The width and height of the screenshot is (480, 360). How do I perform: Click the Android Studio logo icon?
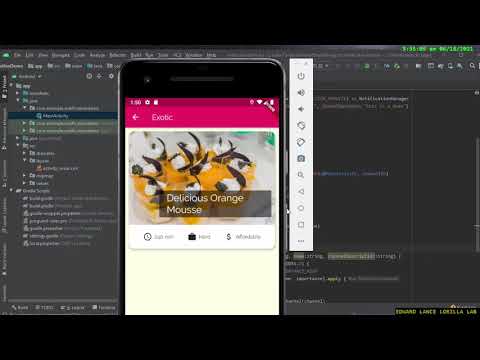click(x=6, y=55)
